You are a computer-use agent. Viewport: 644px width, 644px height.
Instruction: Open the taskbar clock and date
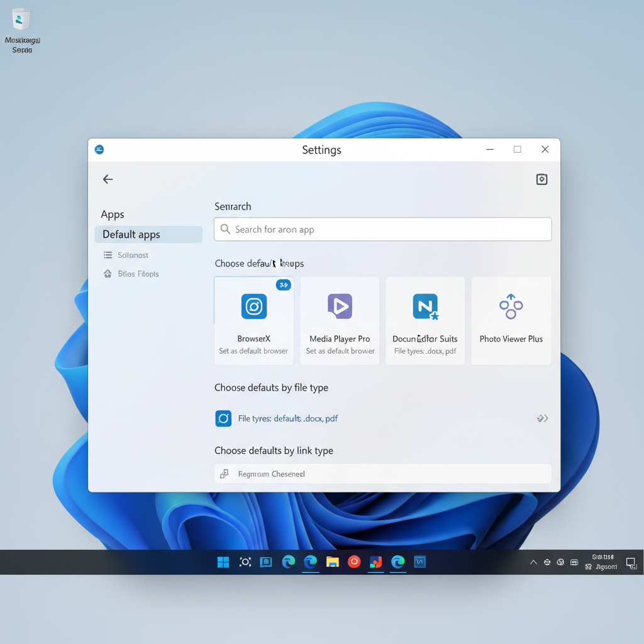[x=602, y=562]
